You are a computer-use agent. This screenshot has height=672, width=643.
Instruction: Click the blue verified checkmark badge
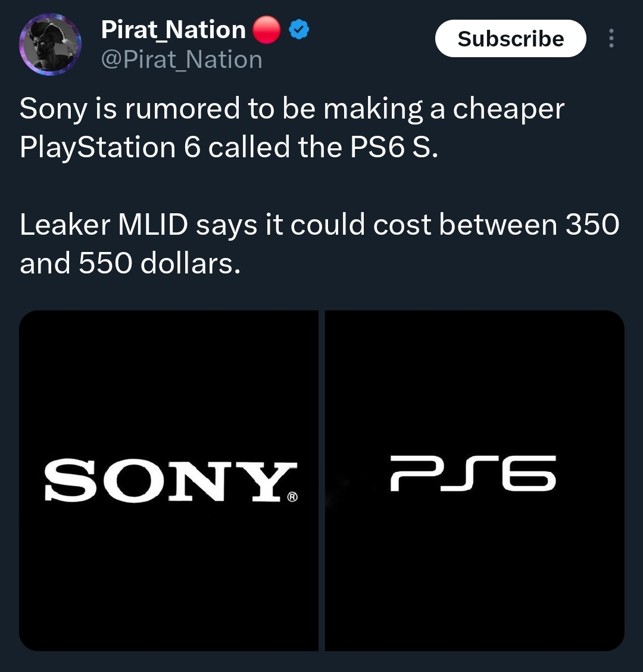(299, 30)
